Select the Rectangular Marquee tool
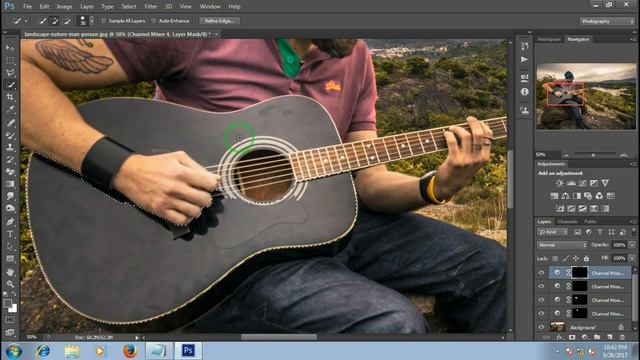This screenshot has width=640, height=360. click(10, 60)
